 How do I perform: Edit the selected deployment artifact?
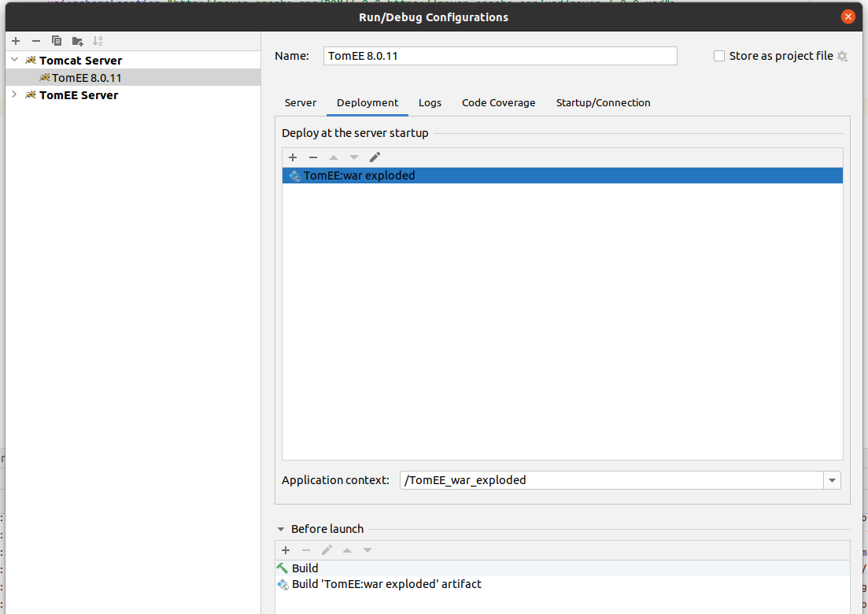click(375, 157)
